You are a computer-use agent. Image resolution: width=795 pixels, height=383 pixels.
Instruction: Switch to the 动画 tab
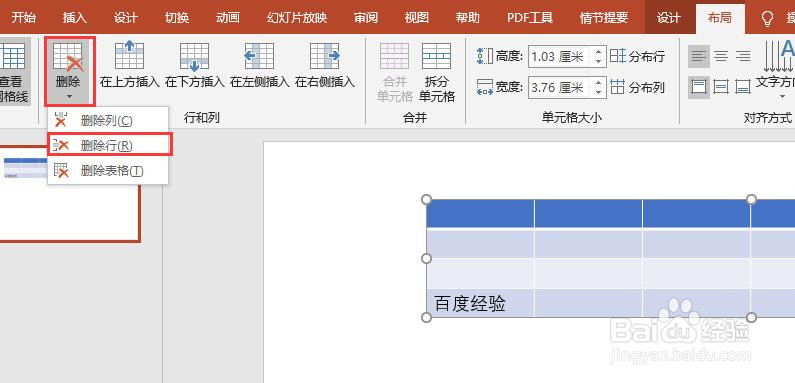(x=228, y=17)
